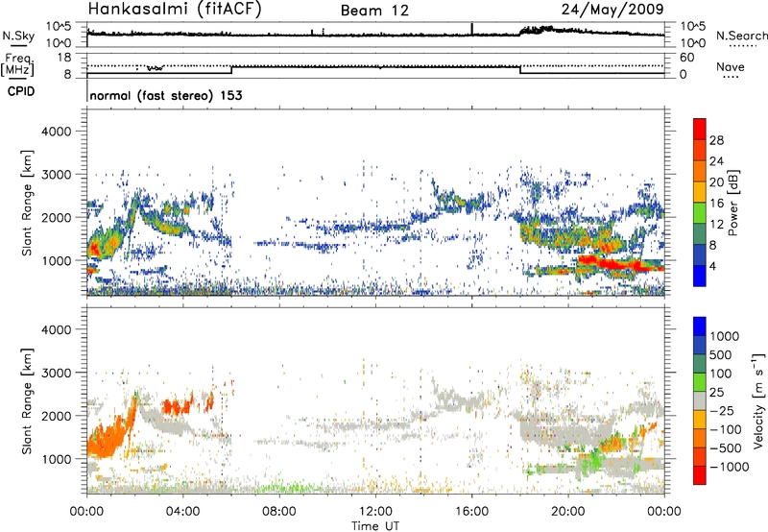Click the date '24/May/2009'
The height and width of the screenshot is (532, 768).
[612, 10]
